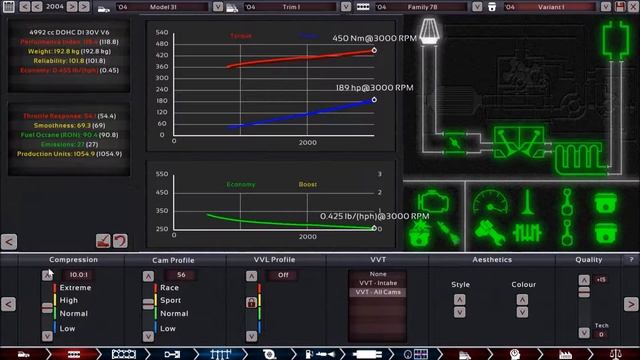
Task: Open the Trim 1 dropdown arrow
Action: click(346, 7)
